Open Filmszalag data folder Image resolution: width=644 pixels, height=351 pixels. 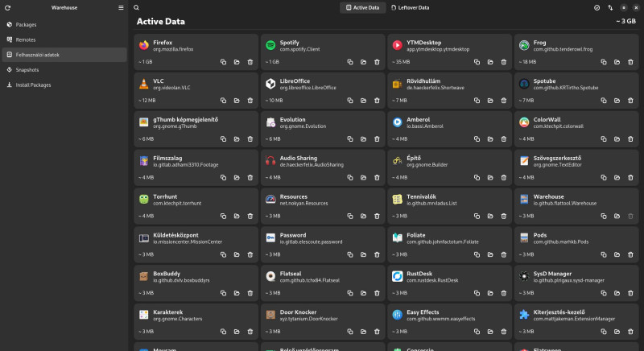[x=237, y=178]
